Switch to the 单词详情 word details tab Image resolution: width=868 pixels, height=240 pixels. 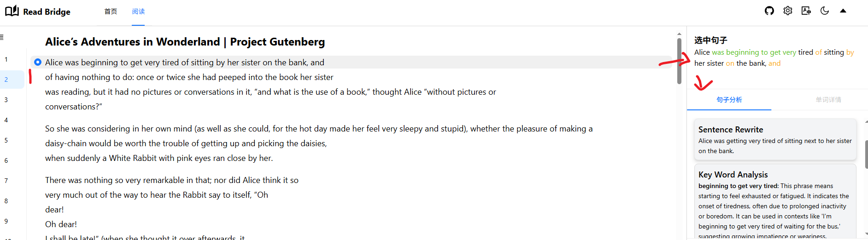click(x=828, y=100)
